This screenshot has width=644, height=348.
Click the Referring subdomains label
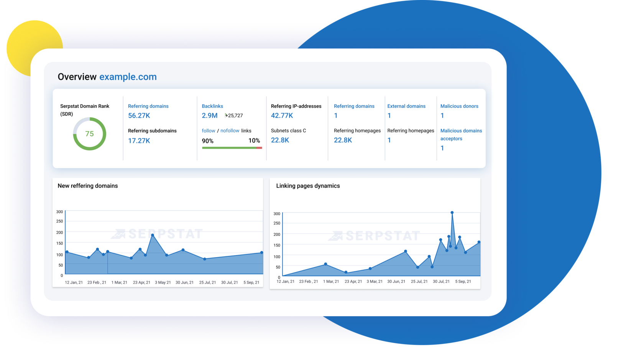152,131
